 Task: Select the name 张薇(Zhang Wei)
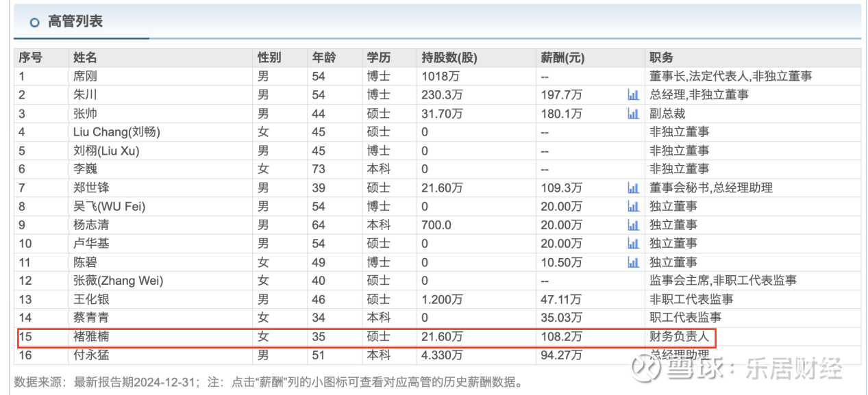(119, 281)
